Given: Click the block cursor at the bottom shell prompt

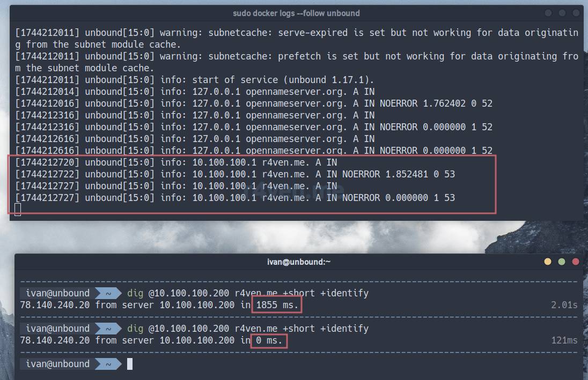Looking at the screenshot, I should (130, 364).
